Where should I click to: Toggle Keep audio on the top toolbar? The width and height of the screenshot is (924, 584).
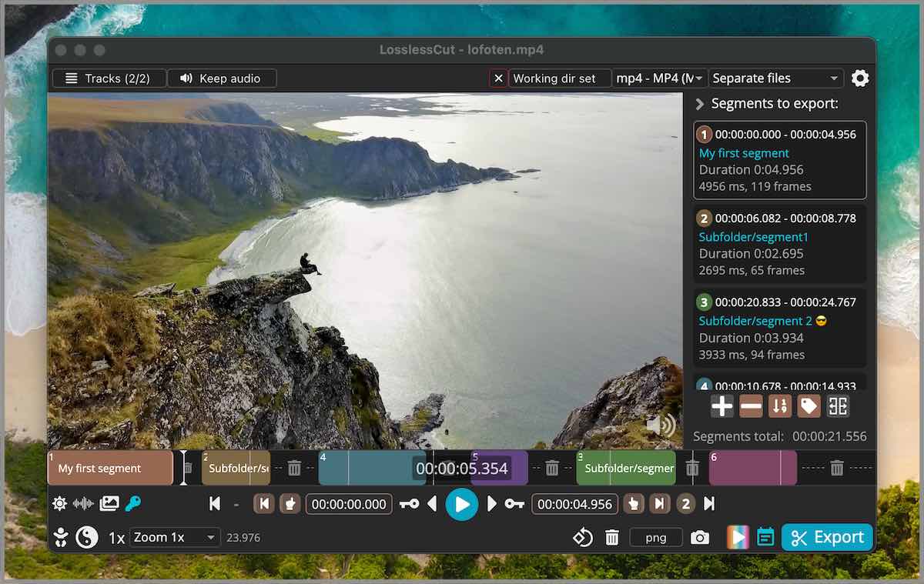click(222, 78)
